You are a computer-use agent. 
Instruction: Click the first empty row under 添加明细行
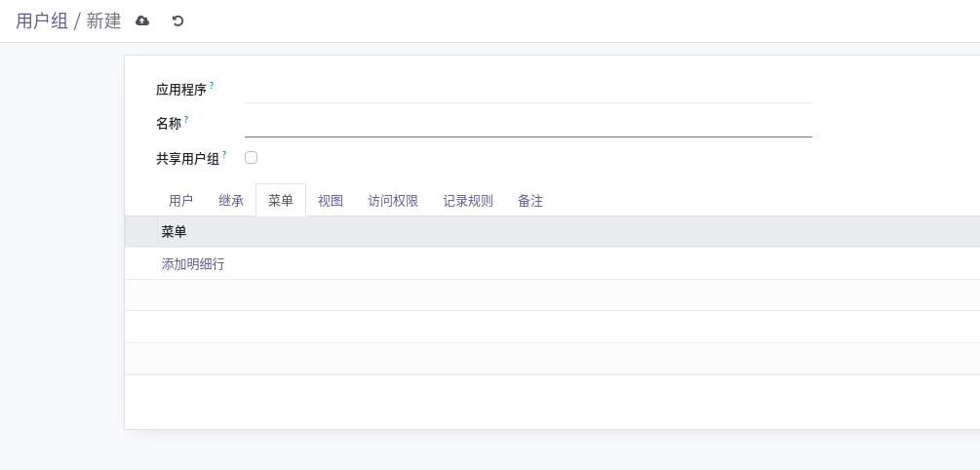(553, 295)
